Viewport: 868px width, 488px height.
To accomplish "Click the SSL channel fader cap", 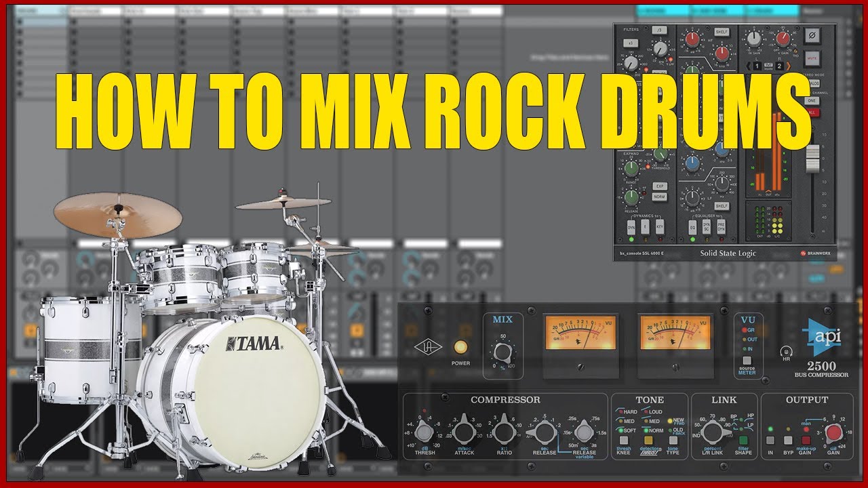I will 813,159.
